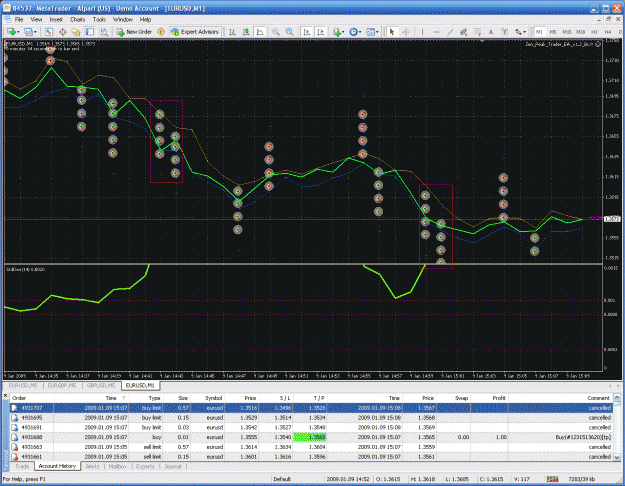
Task: Close the terminal panel with X
Action: pyautogui.click(x=6, y=395)
